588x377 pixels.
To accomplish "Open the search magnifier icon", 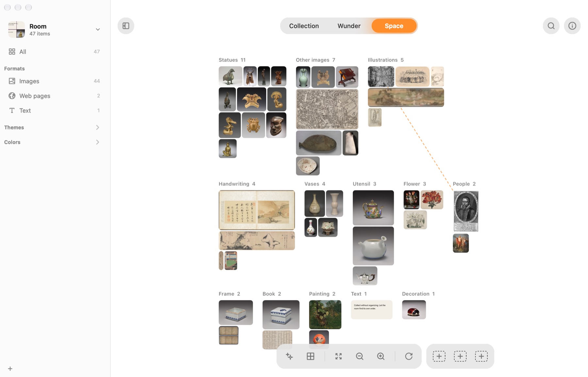I will pyautogui.click(x=551, y=26).
